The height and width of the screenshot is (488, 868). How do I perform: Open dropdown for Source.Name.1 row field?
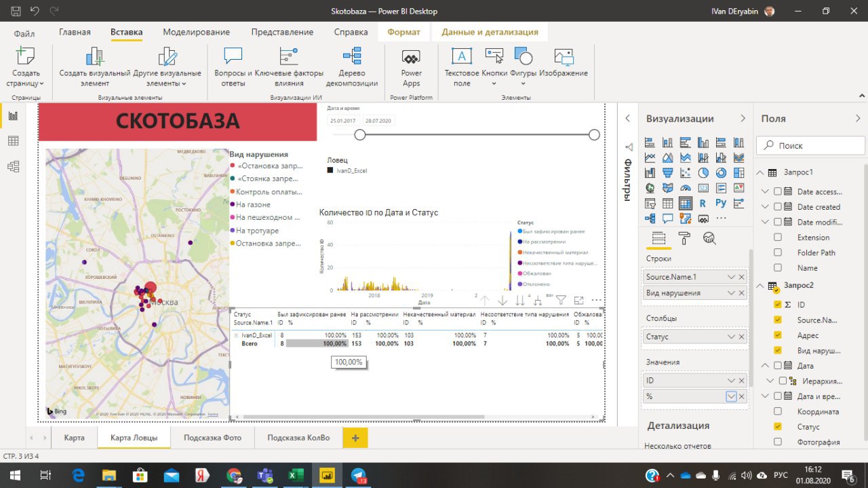(x=731, y=277)
